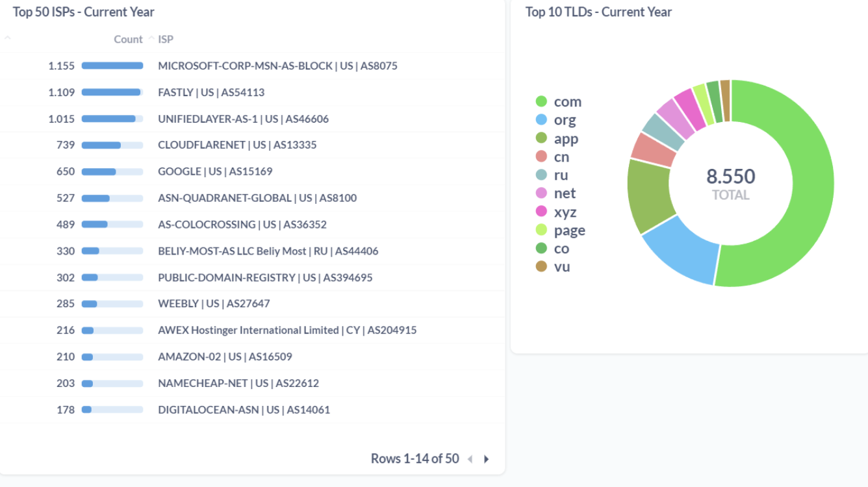
Task: Toggle app series in TLD legend
Action: point(557,138)
